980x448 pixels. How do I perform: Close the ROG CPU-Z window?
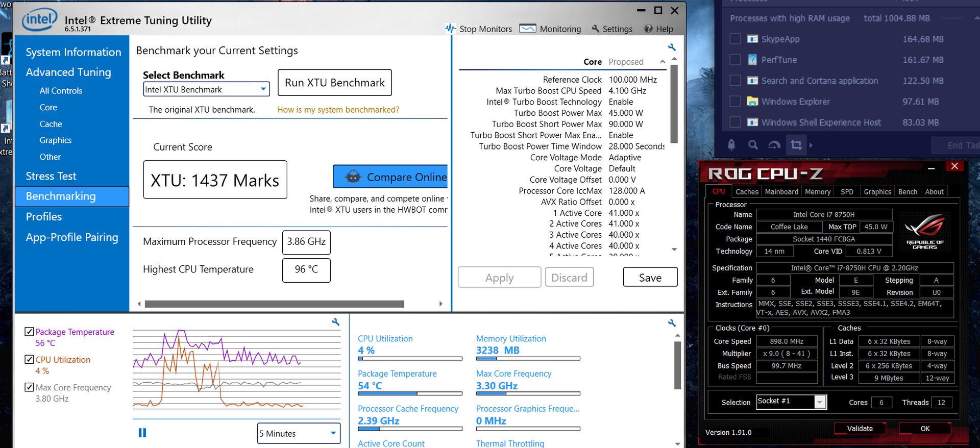pyautogui.click(x=954, y=166)
